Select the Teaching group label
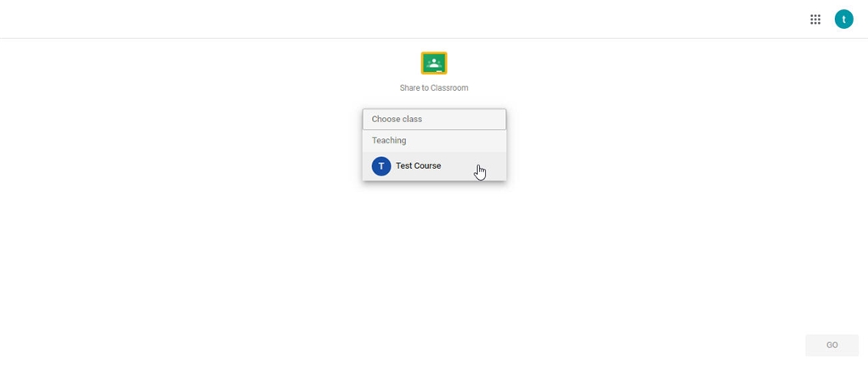Image resolution: width=868 pixels, height=369 pixels. click(x=388, y=141)
